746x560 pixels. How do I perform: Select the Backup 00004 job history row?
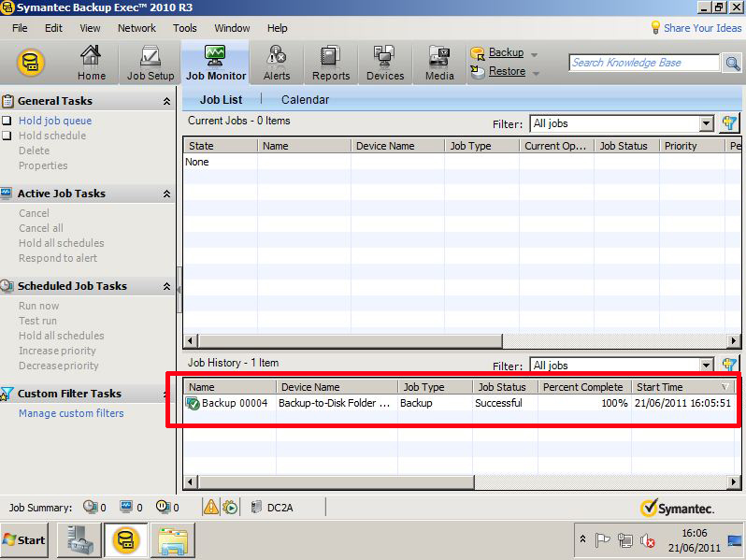coord(461,403)
